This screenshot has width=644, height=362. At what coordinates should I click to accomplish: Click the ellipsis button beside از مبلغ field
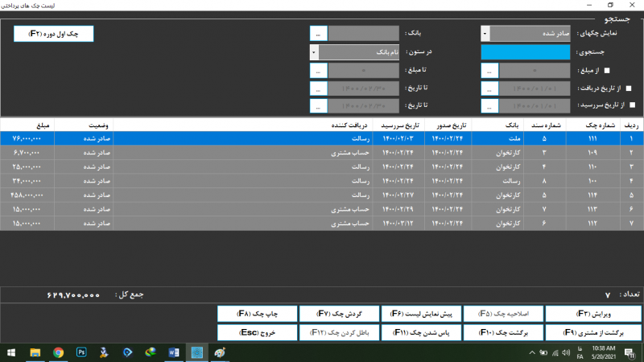(489, 71)
